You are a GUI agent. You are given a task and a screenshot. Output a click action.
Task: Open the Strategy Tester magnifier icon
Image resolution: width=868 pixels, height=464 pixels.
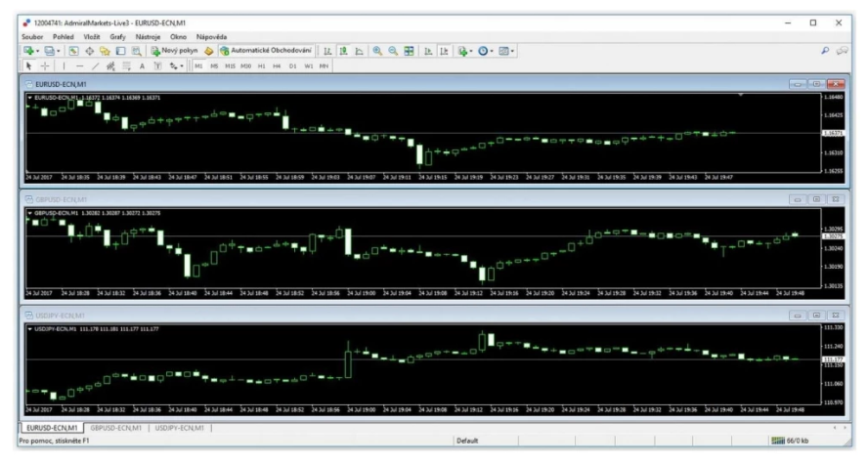[x=136, y=51]
